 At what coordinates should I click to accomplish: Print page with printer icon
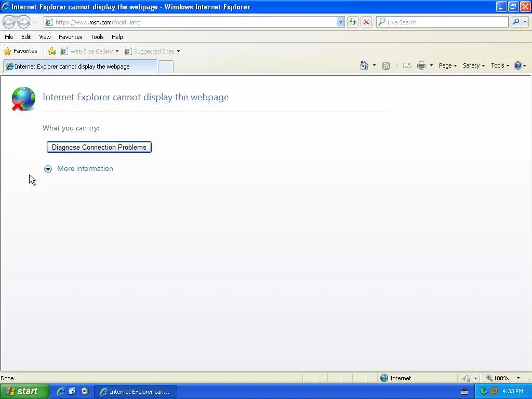click(x=421, y=65)
